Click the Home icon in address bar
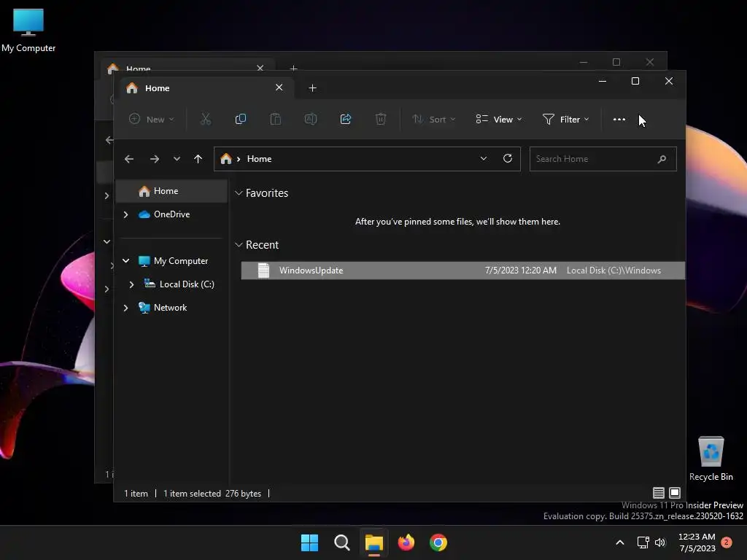Screen dimensions: 747x560 tap(226, 158)
